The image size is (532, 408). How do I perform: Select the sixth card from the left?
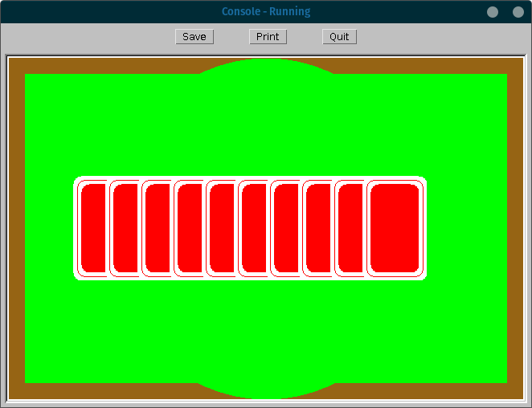[252, 229]
